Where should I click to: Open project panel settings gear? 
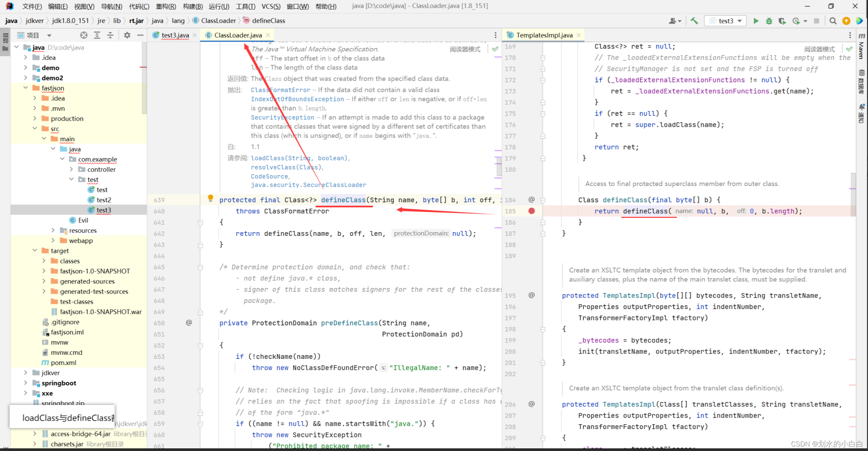pyautogui.click(x=127, y=35)
